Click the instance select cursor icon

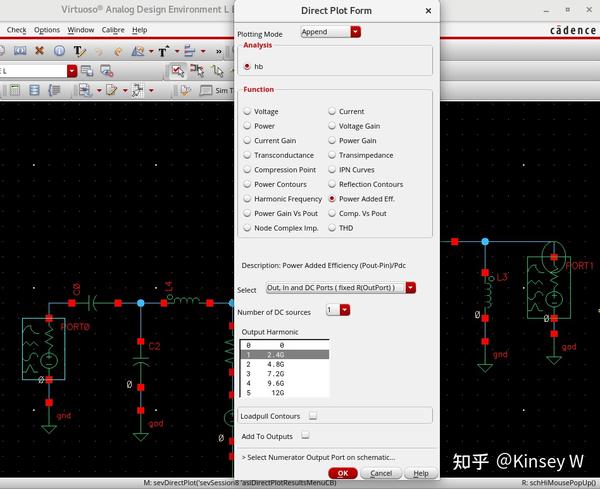[197, 71]
